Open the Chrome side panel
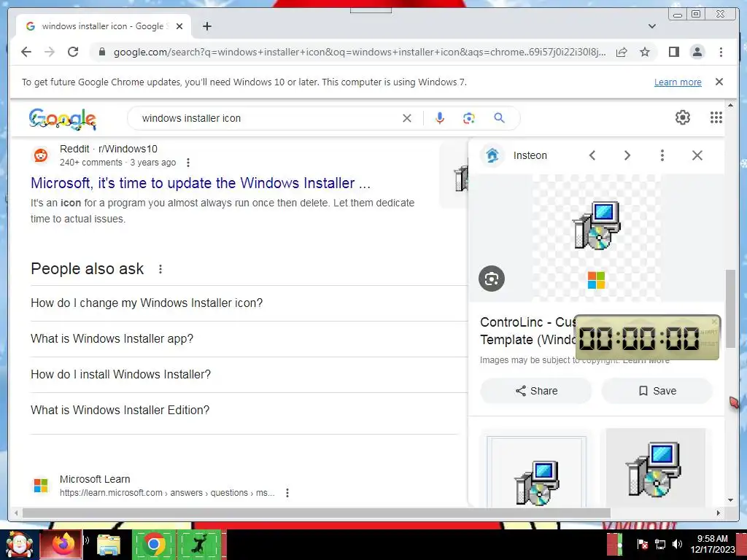 point(673,52)
